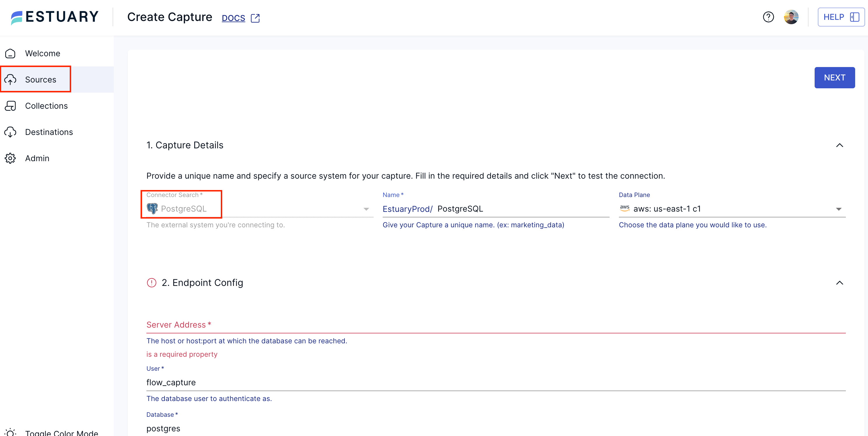Open the DOCS link
Screen dimensions: 868x436
pos(233,17)
